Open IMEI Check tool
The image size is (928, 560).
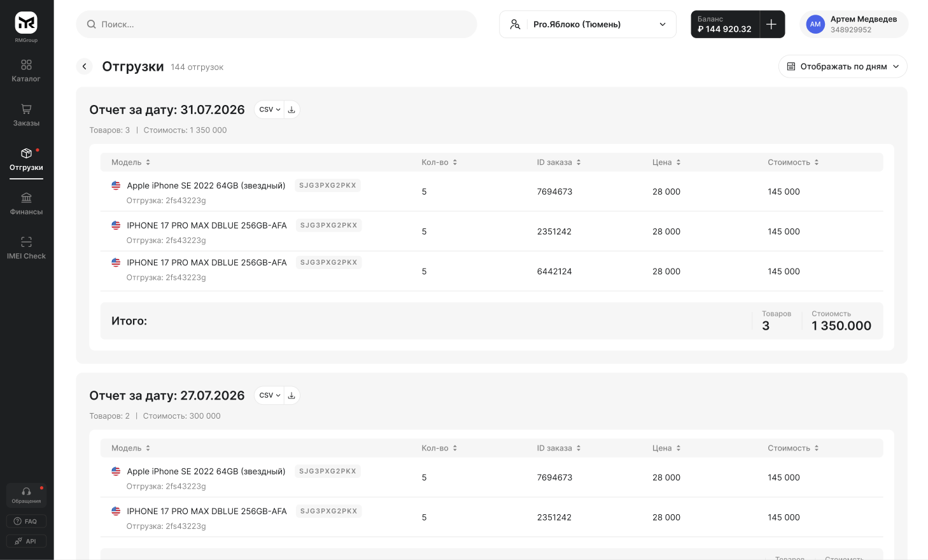click(x=26, y=248)
